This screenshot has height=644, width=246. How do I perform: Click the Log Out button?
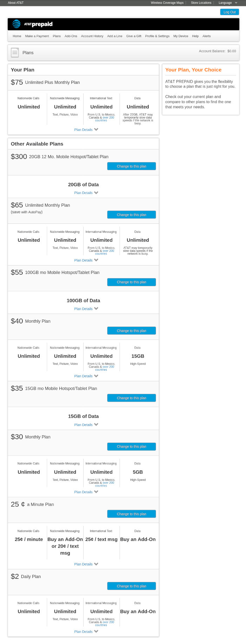[x=229, y=12]
